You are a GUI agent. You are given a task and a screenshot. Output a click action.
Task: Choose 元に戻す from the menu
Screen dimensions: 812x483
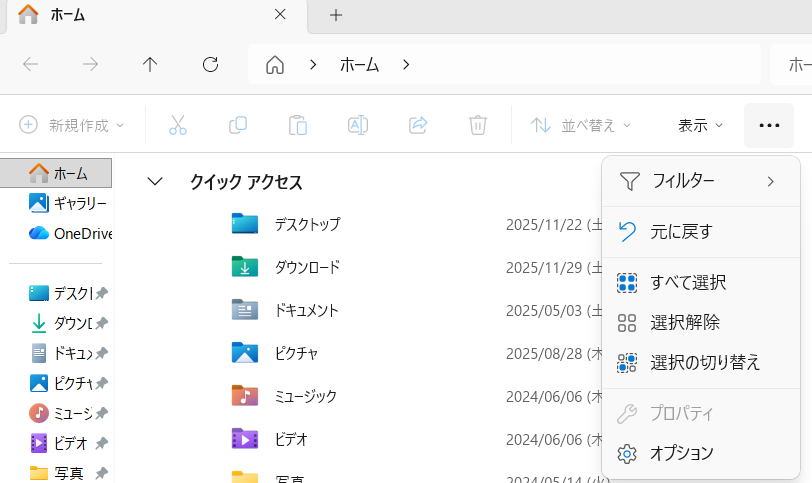[701, 231]
